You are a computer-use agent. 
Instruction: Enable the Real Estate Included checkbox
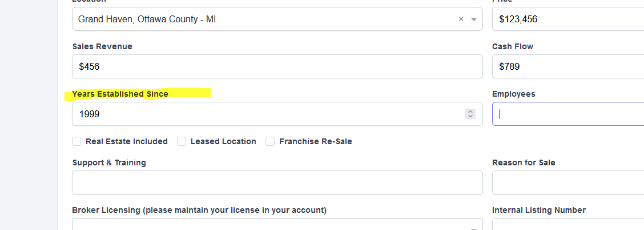77,141
